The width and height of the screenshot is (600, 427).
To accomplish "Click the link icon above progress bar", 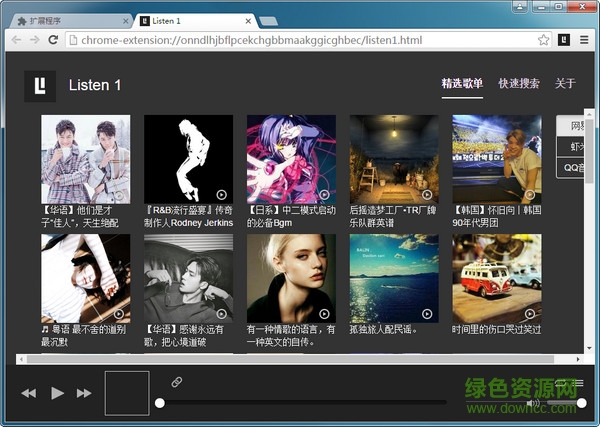I will point(177,382).
